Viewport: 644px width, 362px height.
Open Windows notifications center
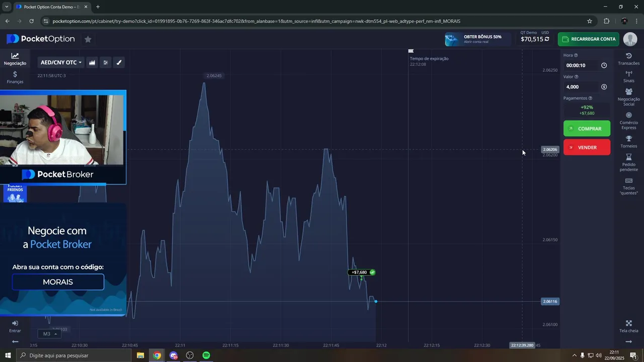click(633, 355)
